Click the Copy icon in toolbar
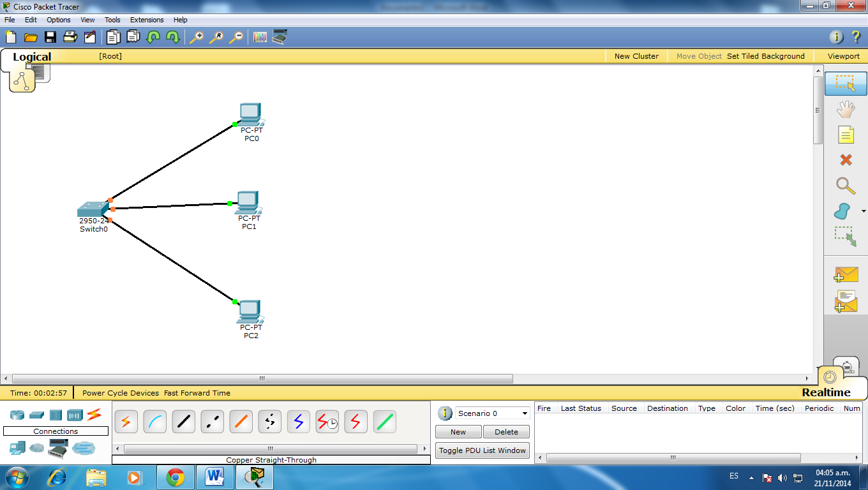Viewport: 868px width, 490px height. point(113,37)
